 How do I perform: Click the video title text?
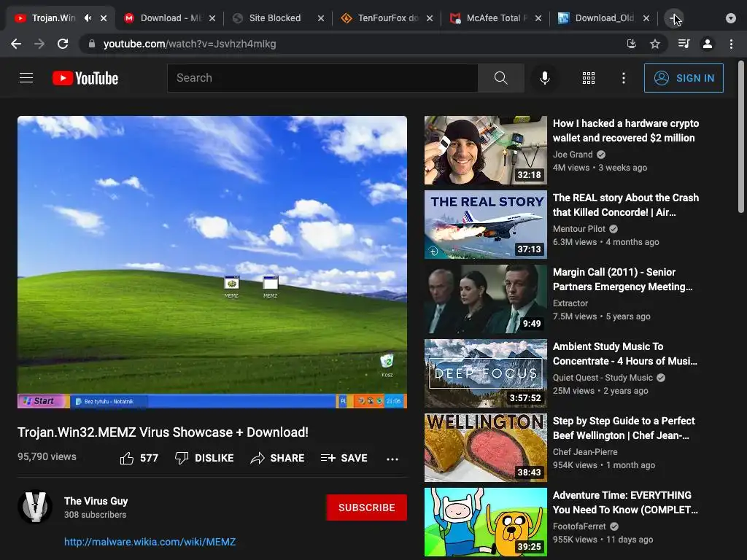point(163,432)
